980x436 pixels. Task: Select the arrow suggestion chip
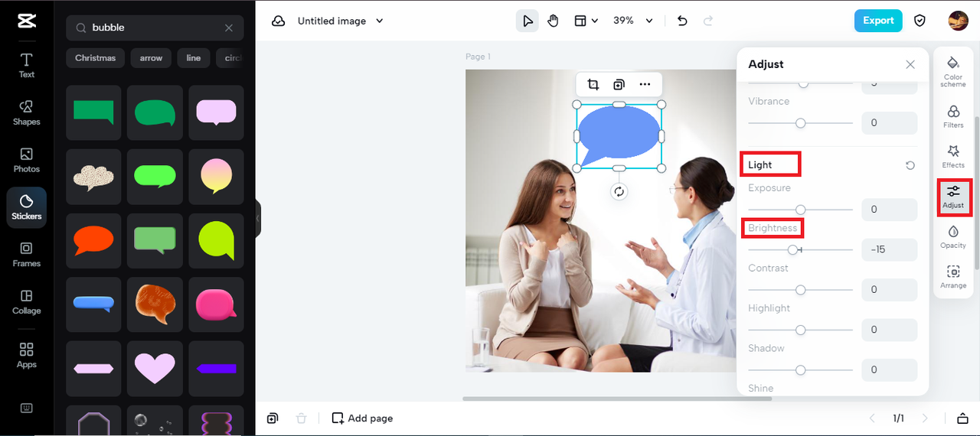tap(151, 58)
